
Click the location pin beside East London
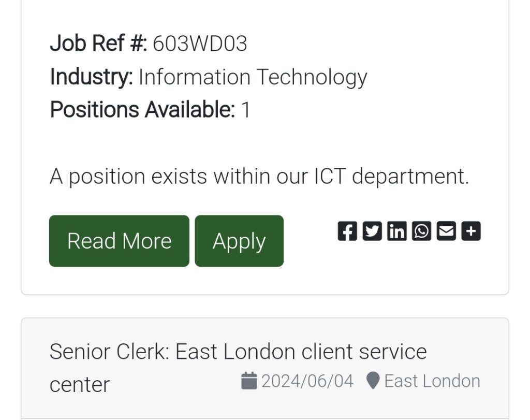[x=373, y=381]
